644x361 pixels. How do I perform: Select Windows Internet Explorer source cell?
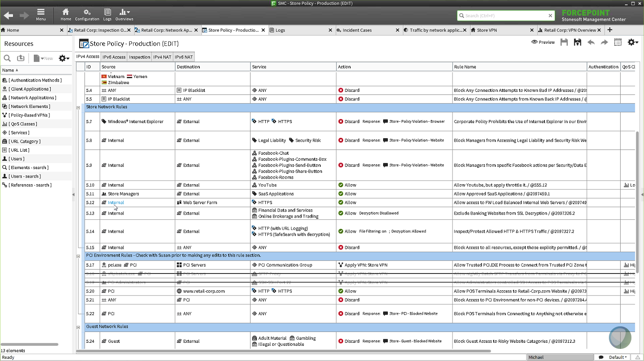[x=137, y=122]
